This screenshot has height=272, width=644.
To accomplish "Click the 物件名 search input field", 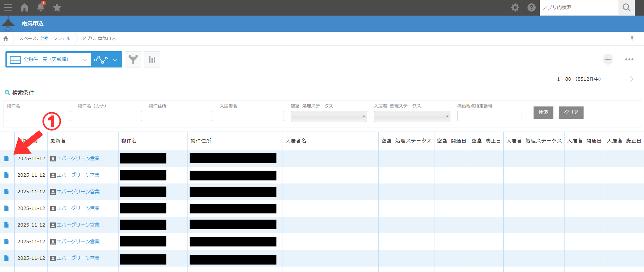I will [x=39, y=116].
